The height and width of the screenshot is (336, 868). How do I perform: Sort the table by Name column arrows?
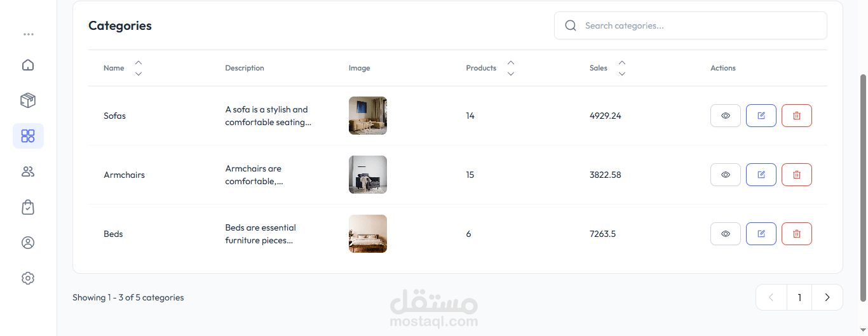tap(139, 68)
